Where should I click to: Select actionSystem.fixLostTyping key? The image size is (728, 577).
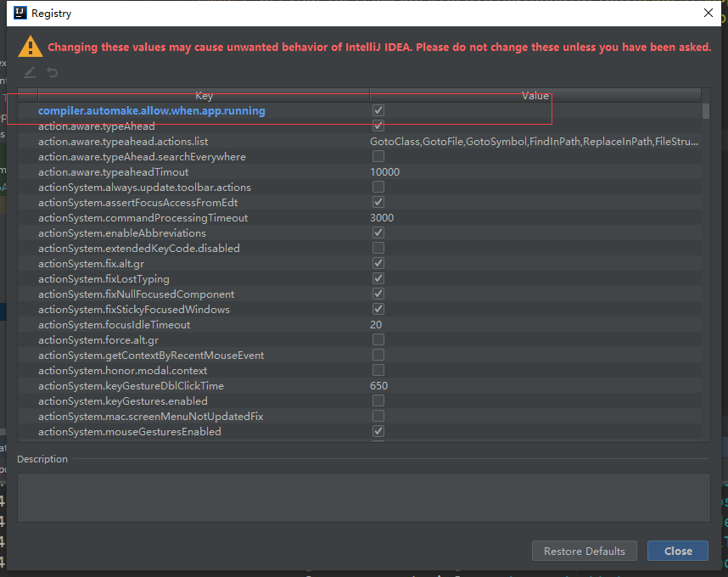pyautogui.click(x=104, y=279)
